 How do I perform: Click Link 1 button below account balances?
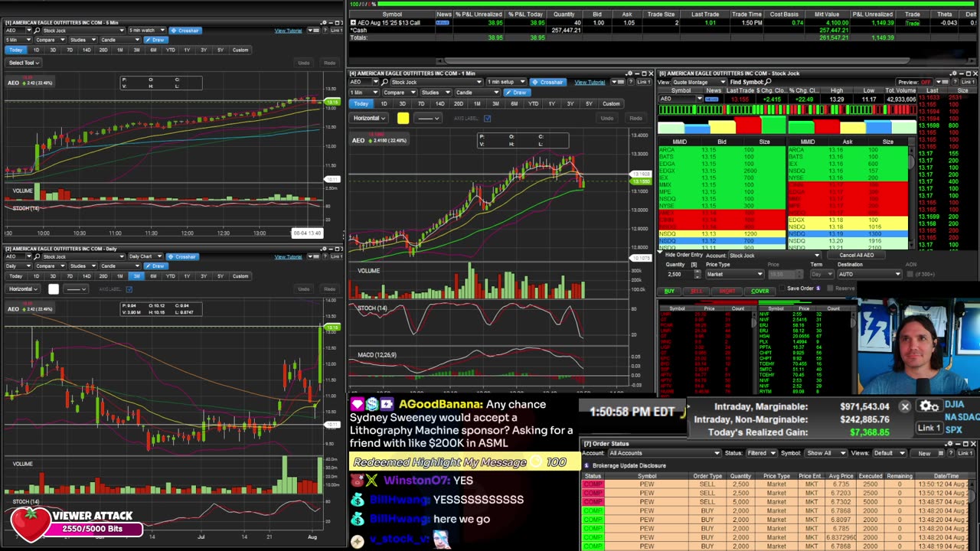pyautogui.click(x=929, y=428)
